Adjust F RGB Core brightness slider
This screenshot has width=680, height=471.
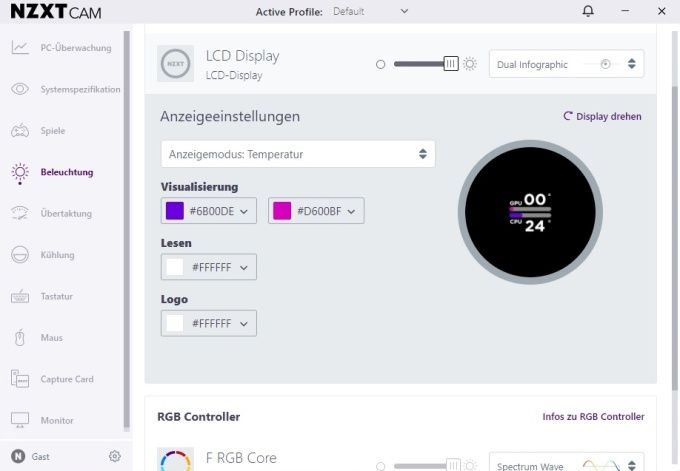(427, 466)
